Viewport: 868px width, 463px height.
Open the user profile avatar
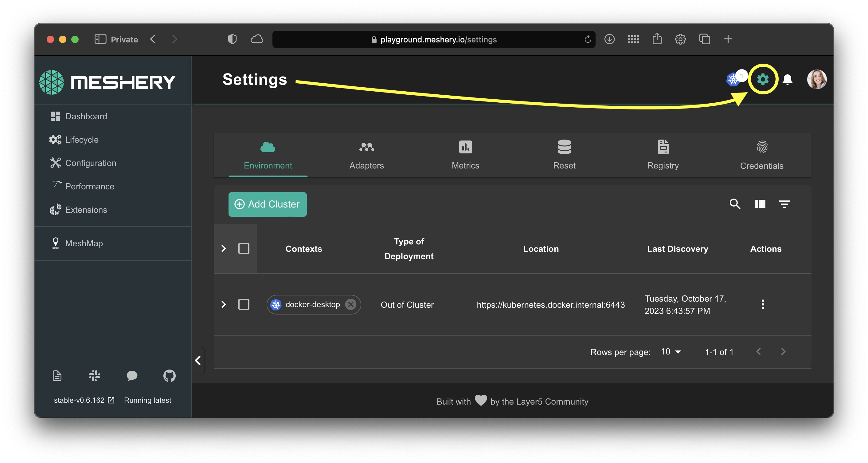click(816, 80)
